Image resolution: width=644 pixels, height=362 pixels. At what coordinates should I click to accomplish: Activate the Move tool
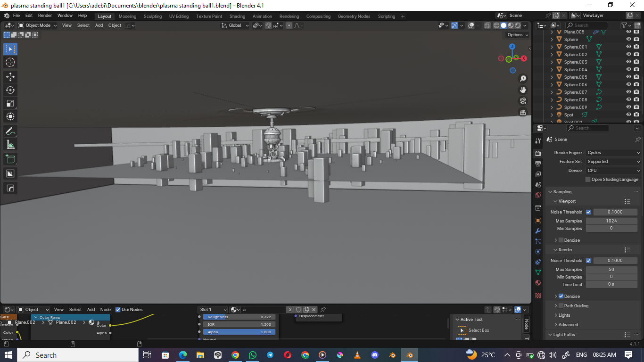pyautogui.click(x=10, y=76)
